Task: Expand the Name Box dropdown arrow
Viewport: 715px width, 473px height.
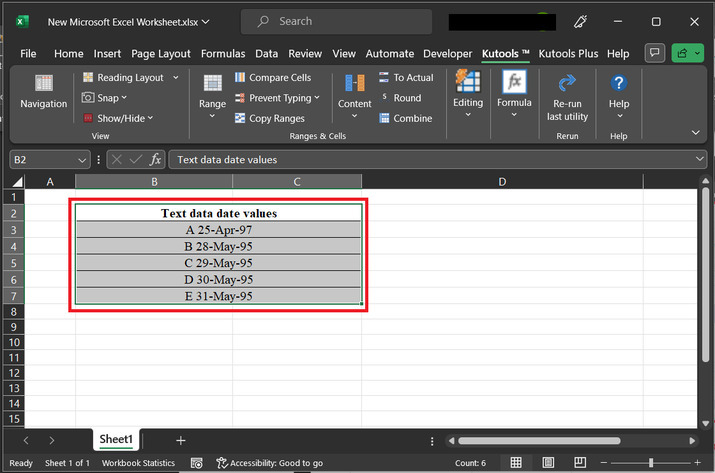Action: 82,160
